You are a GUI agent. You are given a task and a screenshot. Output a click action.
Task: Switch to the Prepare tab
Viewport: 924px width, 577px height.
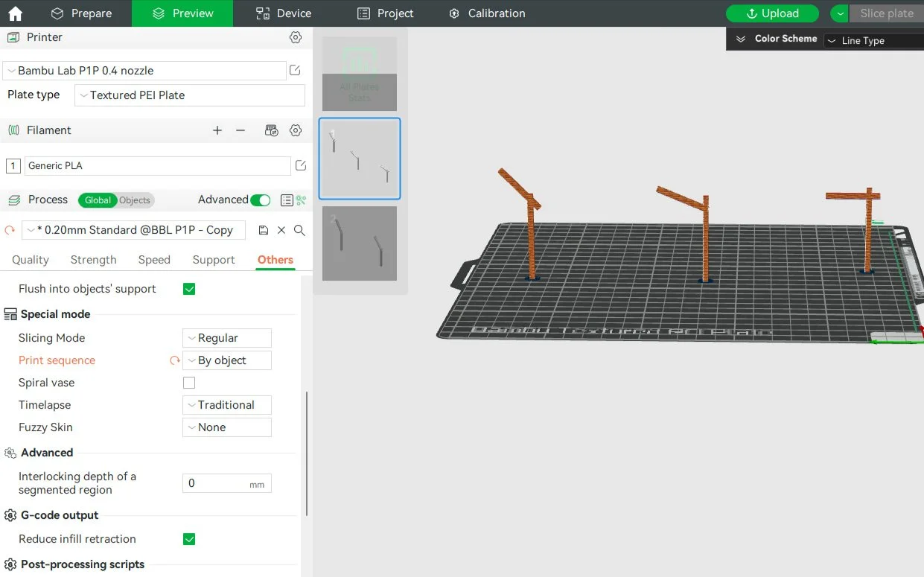(81, 13)
